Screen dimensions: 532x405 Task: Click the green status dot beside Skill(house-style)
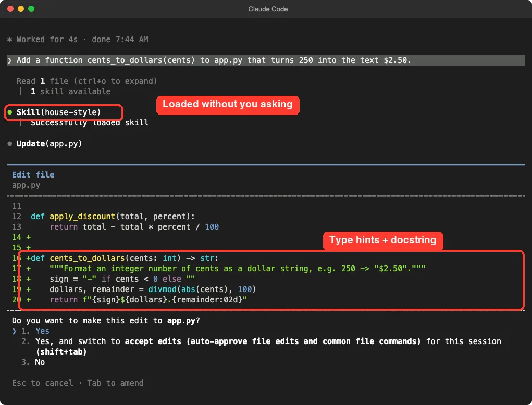[x=10, y=112]
